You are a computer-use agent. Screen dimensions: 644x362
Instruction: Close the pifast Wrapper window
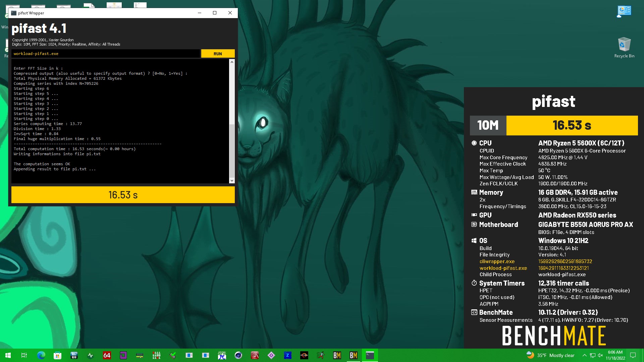click(230, 13)
